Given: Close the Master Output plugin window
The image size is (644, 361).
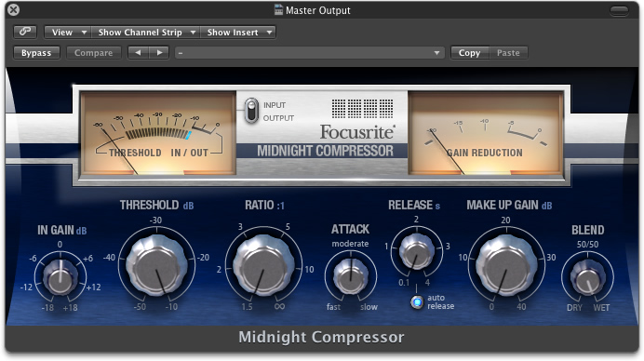Looking at the screenshot, I should [x=13, y=9].
